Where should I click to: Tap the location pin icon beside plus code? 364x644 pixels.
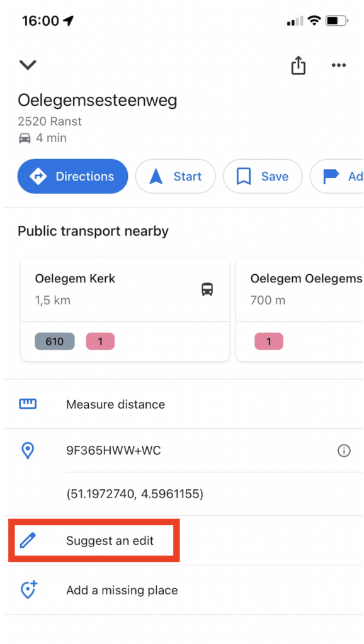point(28,450)
